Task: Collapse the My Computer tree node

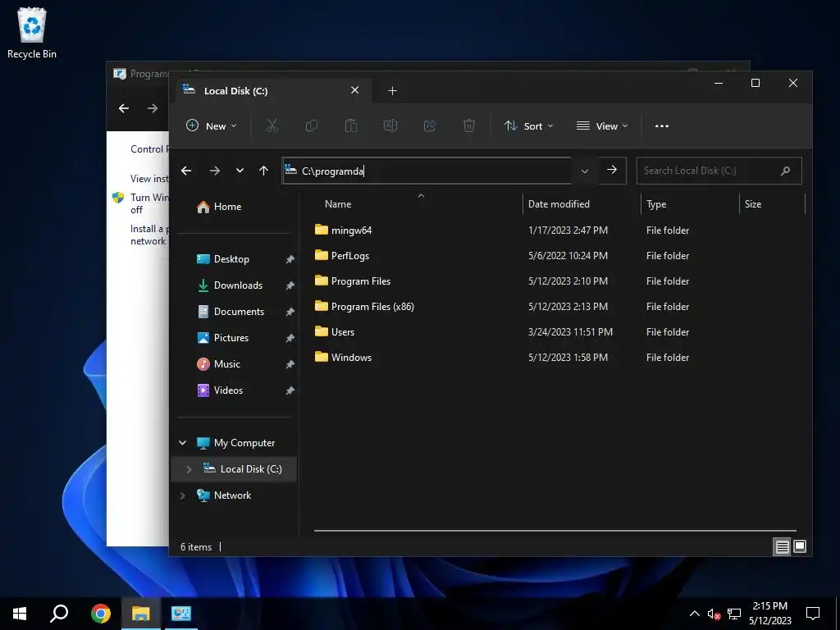Action: pos(183,442)
